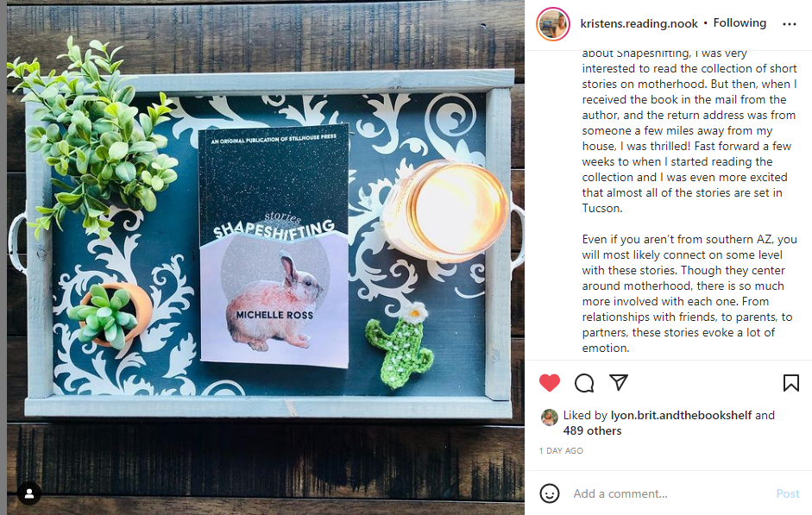Share post using paper plane icon
This screenshot has height=515, width=812.
point(619,382)
